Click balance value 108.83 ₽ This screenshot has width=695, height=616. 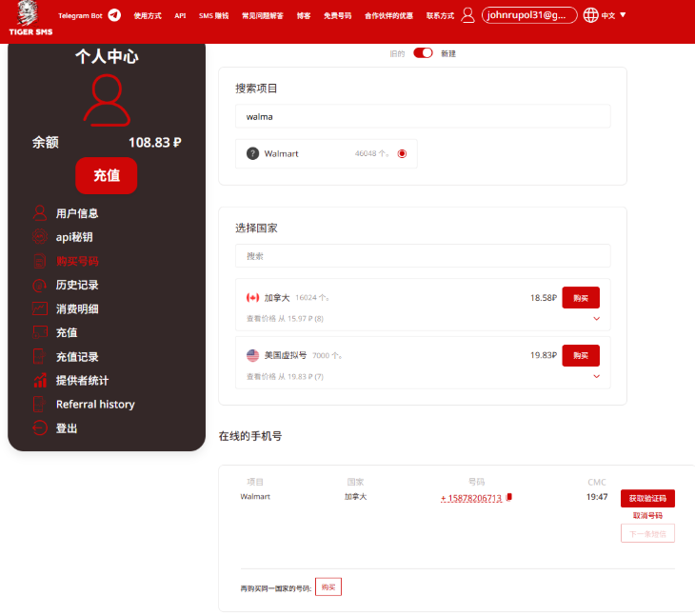(154, 142)
